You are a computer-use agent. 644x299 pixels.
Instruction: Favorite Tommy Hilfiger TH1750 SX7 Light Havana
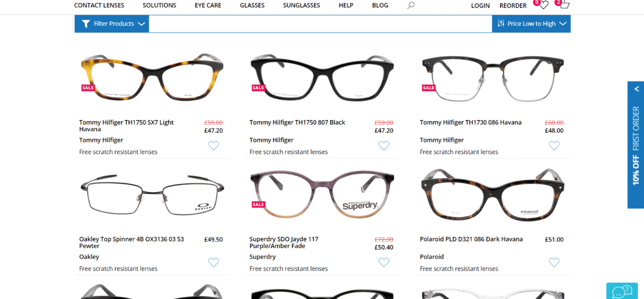213,146
